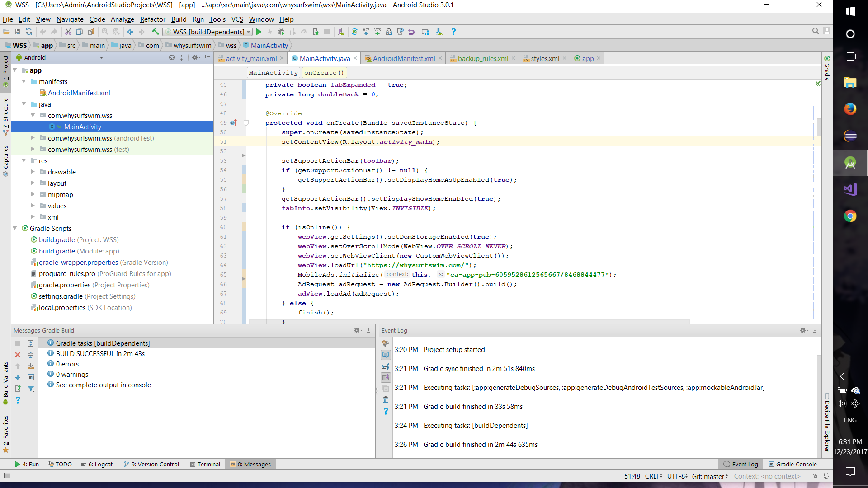Switch to the AndroidManifest.xml editor tab
868x488 pixels.
(x=403, y=59)
